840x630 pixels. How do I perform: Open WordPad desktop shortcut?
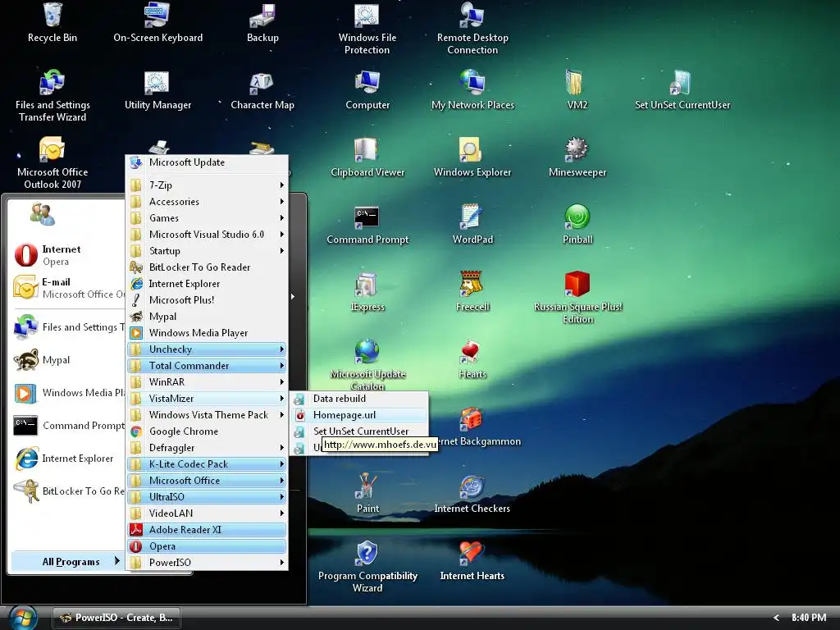(x=472, y=225)
